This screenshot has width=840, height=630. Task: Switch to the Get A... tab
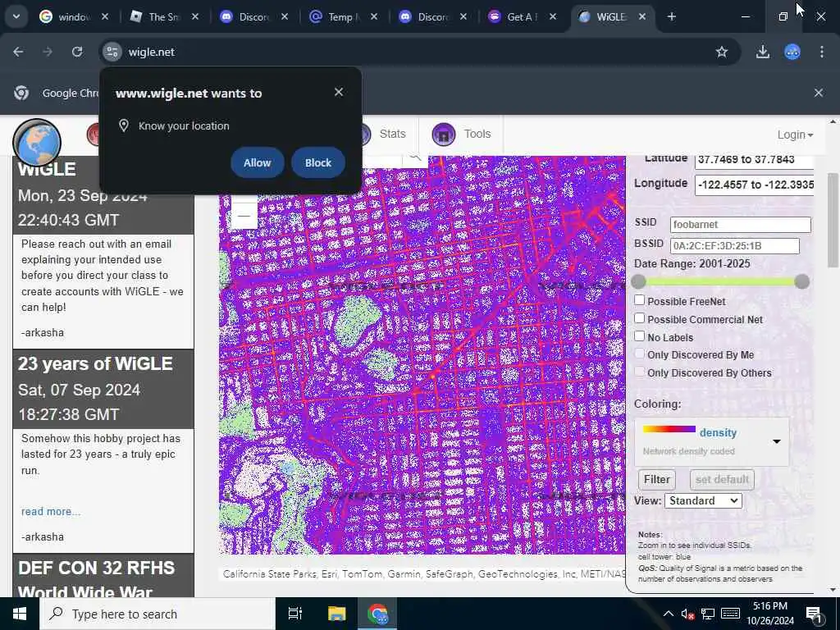pyautogui.click(x=522, y=16)
